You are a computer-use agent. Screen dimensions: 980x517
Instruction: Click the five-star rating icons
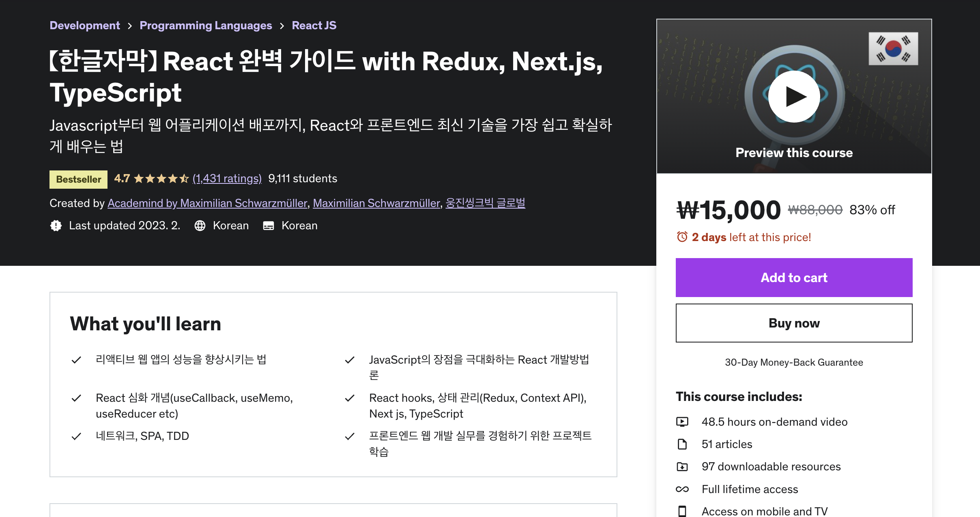click(161, 179)
